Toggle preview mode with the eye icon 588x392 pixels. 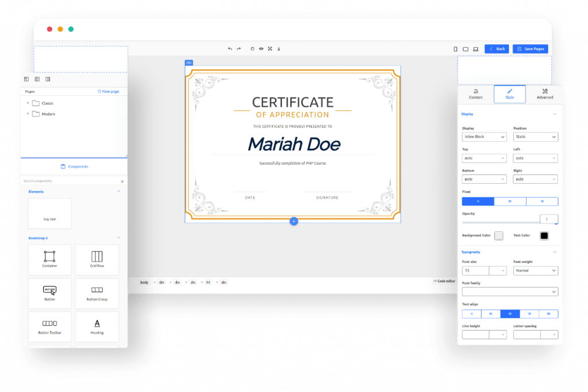coord(261,49)
